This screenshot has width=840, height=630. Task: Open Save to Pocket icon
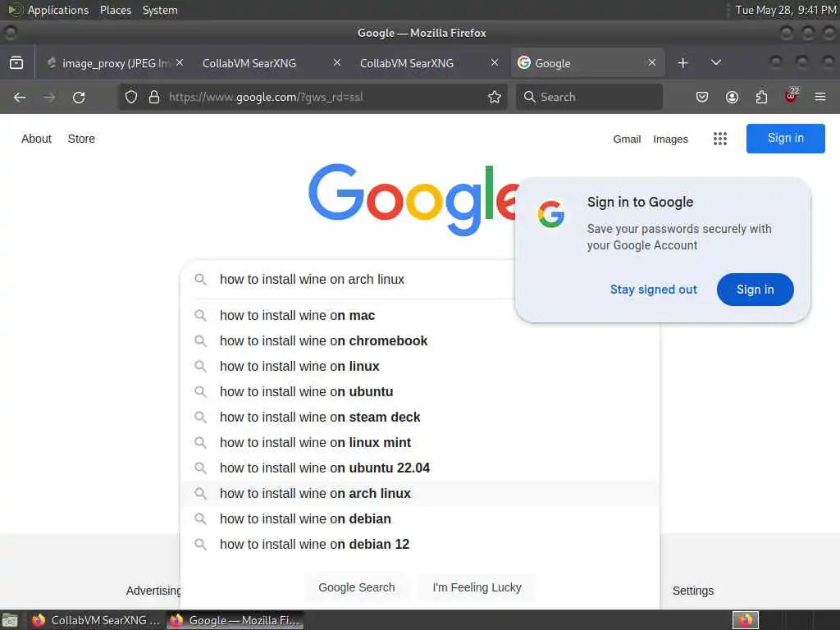702,97
